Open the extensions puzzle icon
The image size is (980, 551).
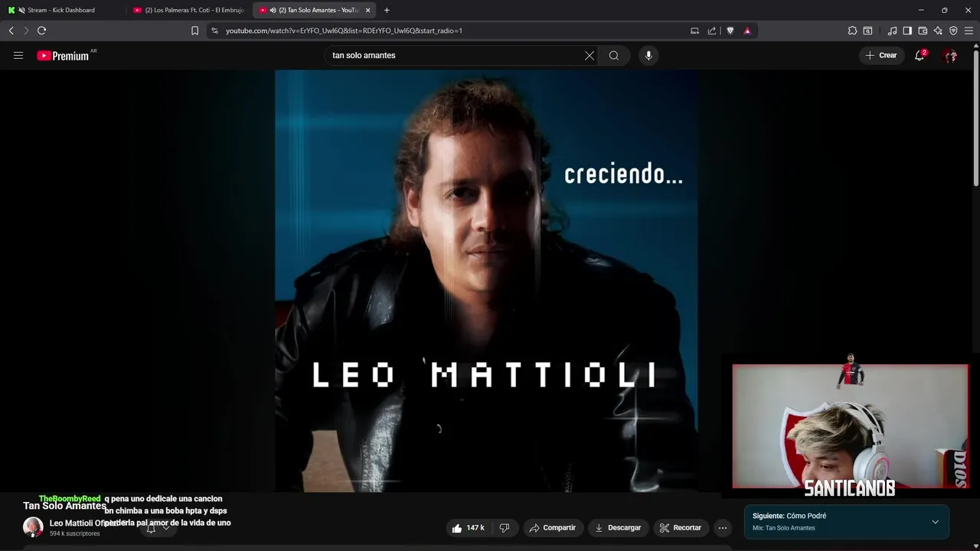tap(852, 31)
